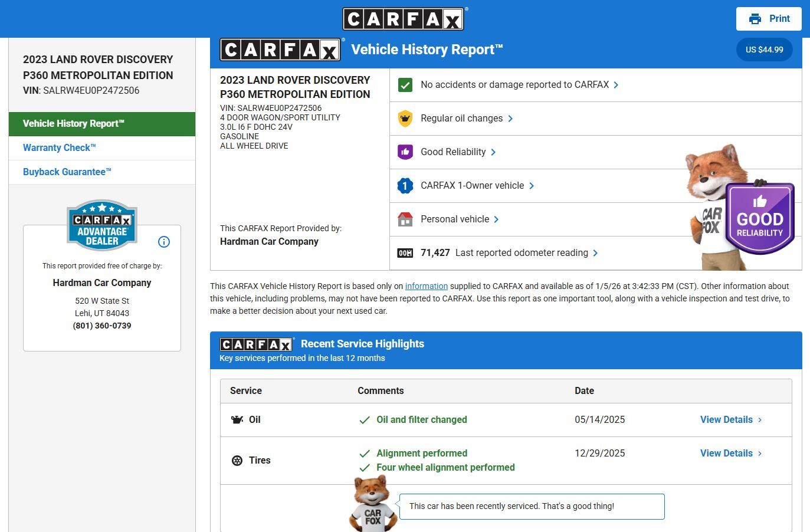Open the Warranty Check sidebar item

click(59, 148)
